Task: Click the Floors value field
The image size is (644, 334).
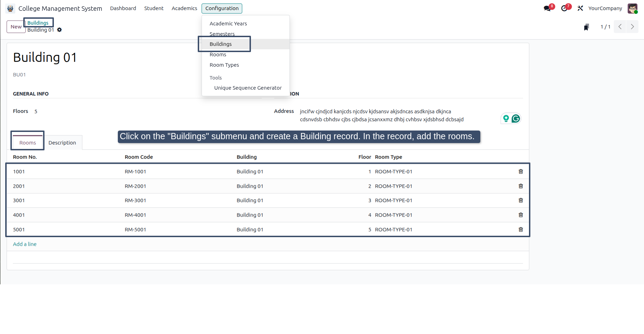Action: pyautogui.click(x=36, y=111)
